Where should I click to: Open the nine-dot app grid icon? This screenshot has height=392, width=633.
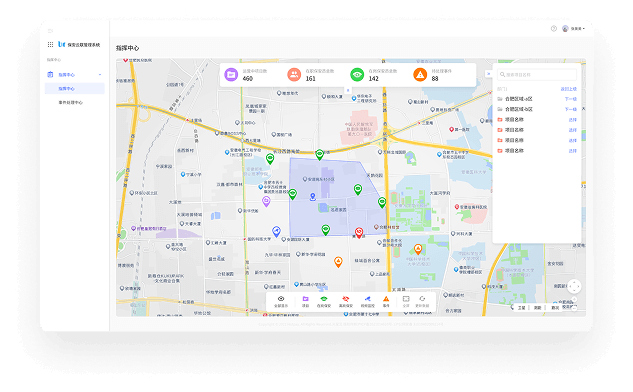coord(50,44)
